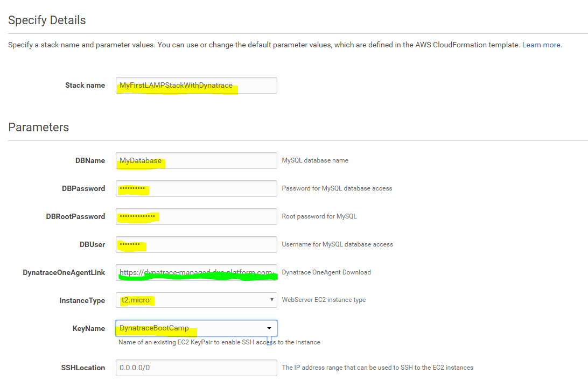The image size is (588, 388).
Task: Click the SSH IP address range description
Action: [x=377, y=368]
